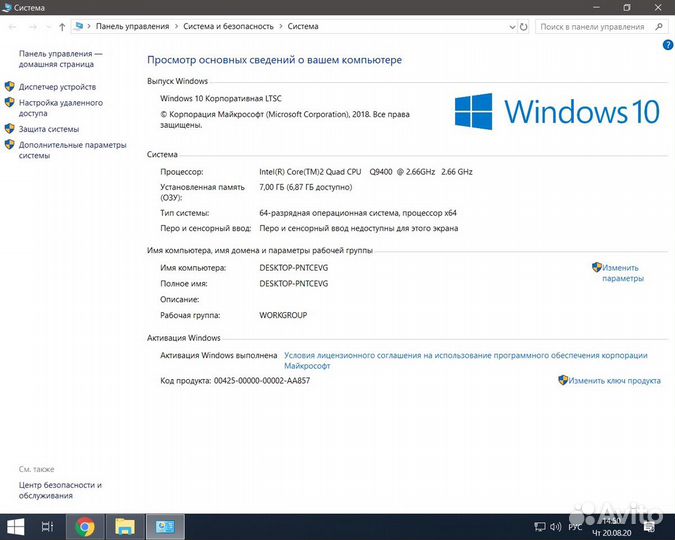Select Control Panel breadcrumb segment
The width and height of the screenshot is (675, 540).
pos(132,26)
